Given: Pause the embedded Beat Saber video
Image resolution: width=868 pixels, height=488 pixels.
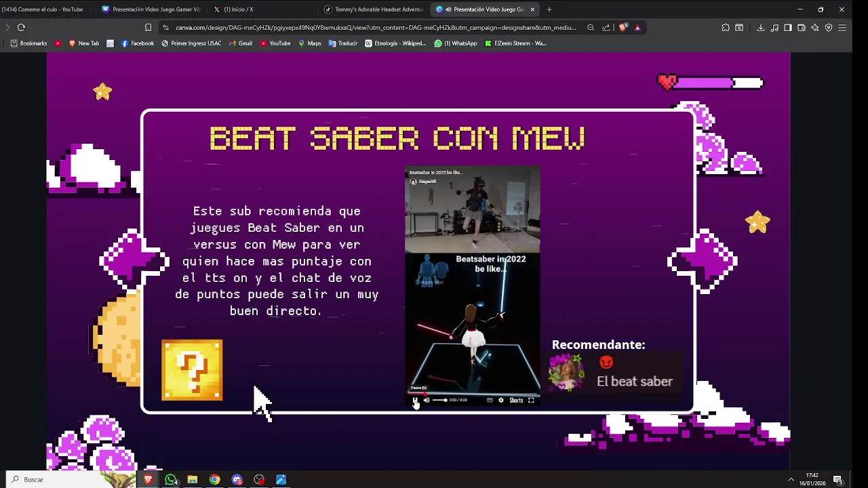Looking at the screenshot, I should (416, 401).
